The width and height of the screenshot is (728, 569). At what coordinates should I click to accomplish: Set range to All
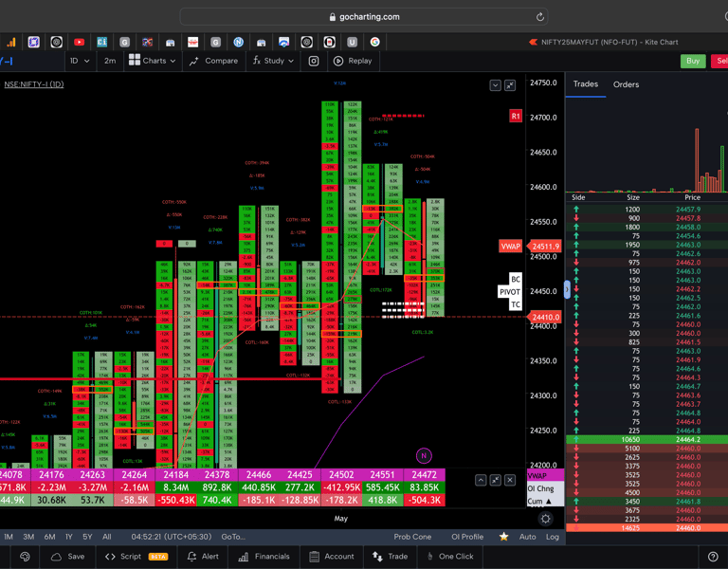107,537
